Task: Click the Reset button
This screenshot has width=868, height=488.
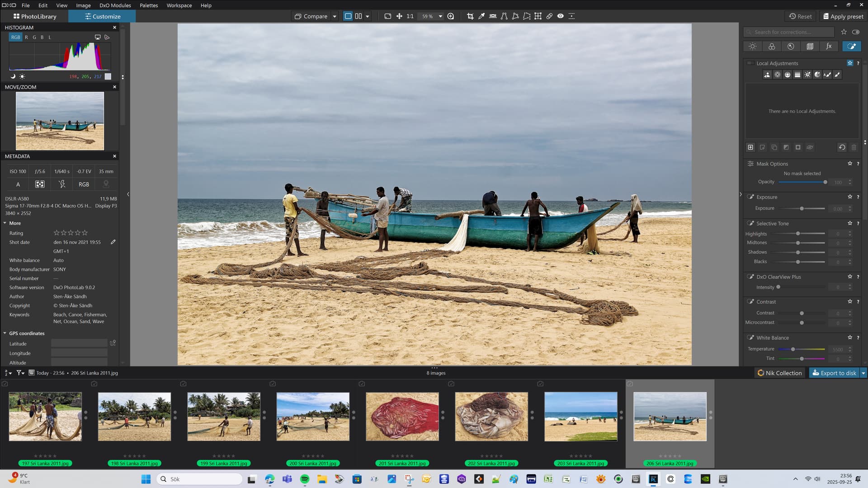Action: [800, 16]
